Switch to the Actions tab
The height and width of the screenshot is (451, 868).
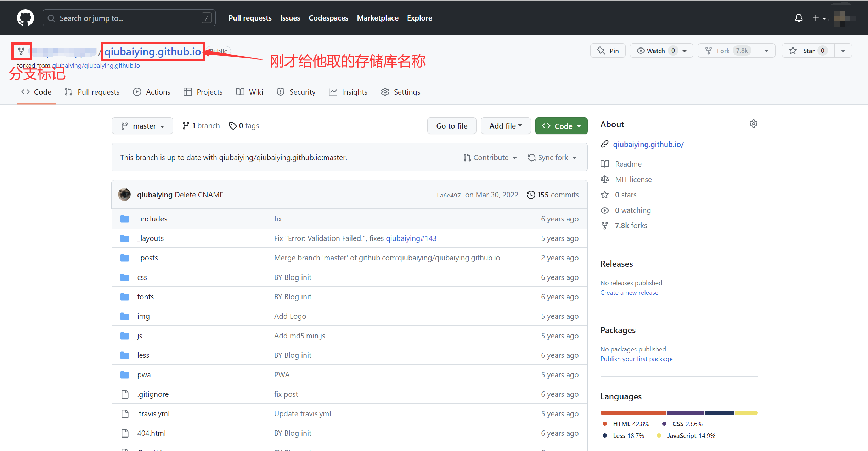coord(152,92)
